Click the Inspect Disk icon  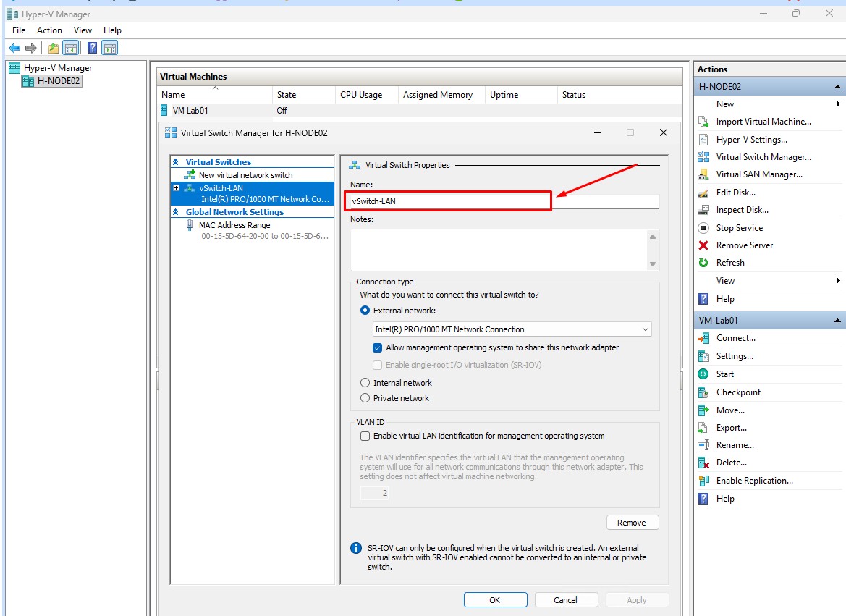click(x=703, y=210)
